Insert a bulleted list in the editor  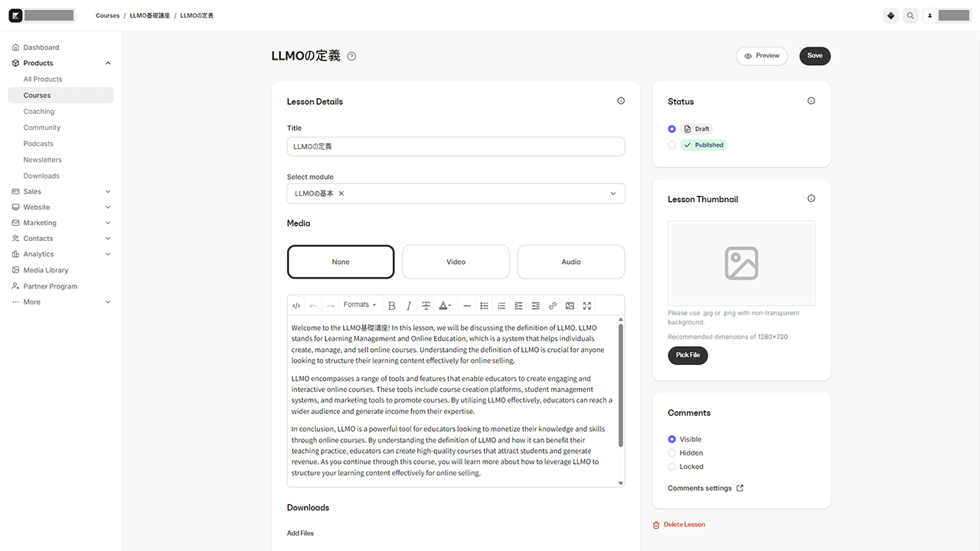(x=484, y=305)
